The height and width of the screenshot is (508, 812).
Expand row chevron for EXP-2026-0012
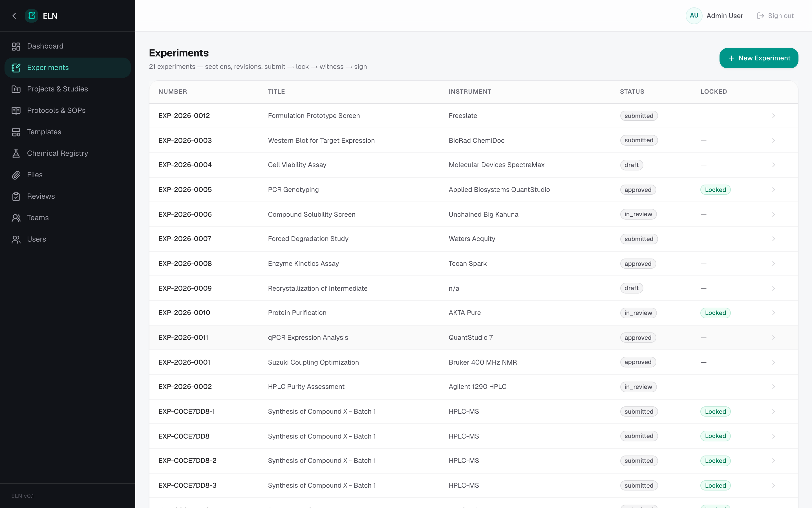pyautogui.click(x=773, y=116)
